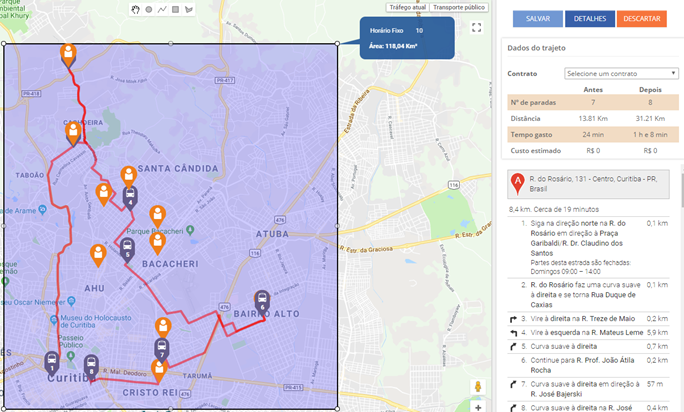Click the '13.81 Km' Antes distance value
Screen dimensions: 684x412
[x=593, y=118]
